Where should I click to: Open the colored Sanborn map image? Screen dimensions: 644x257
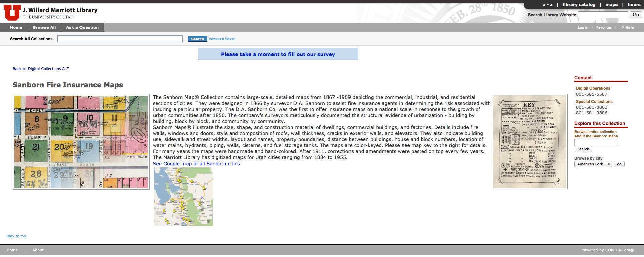(x=81, y=142)
